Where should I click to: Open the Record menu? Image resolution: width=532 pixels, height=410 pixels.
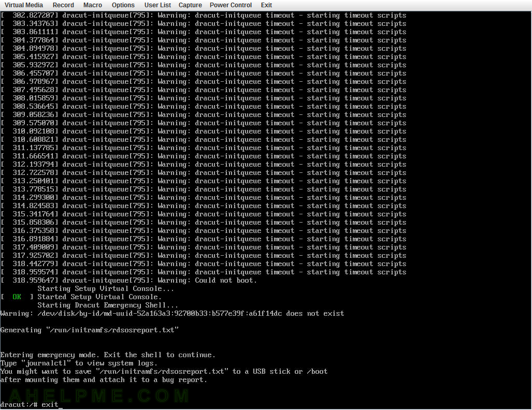pos(63,5)
